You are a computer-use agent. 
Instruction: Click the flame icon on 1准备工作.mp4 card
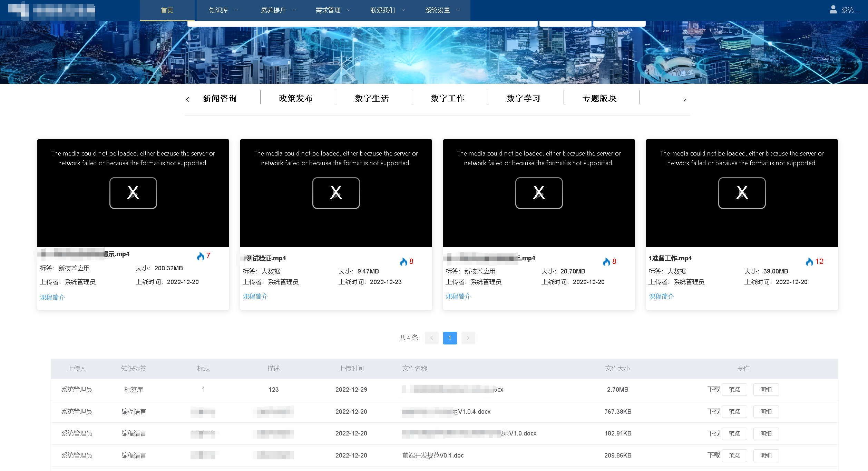pyautogui.click(x=809, y=262)
